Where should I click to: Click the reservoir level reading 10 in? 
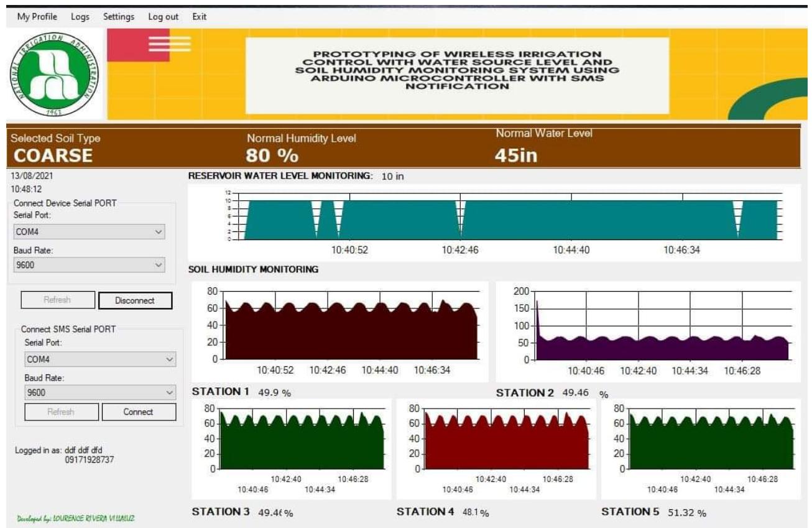click(x=392, y=177)
